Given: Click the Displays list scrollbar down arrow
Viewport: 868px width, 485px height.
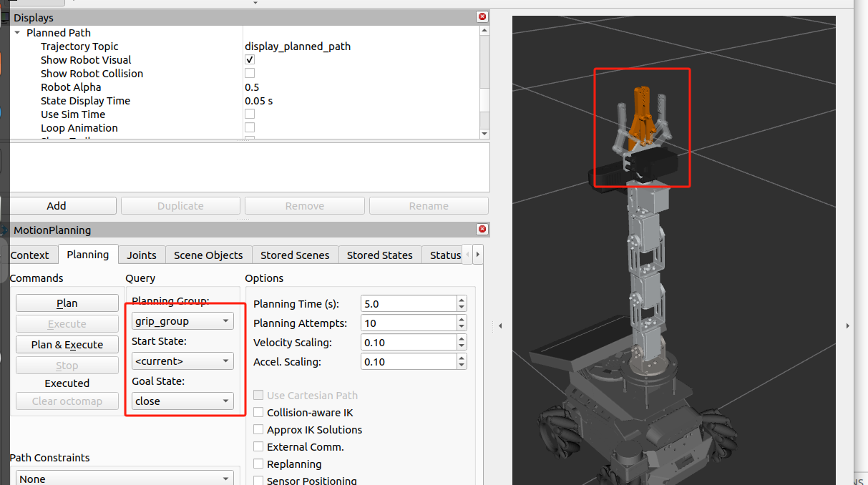Looking at the screenshot, I should tap(484, 134).
